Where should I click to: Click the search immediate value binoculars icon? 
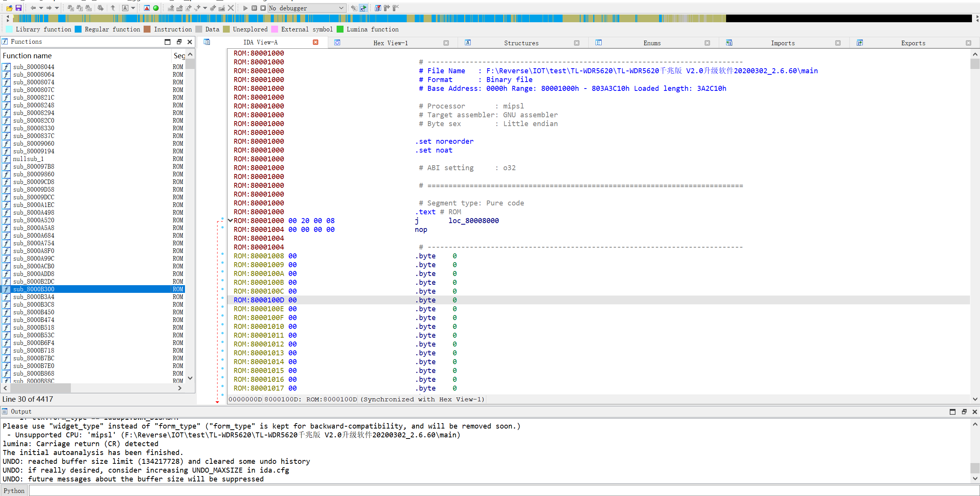[70, 8]
